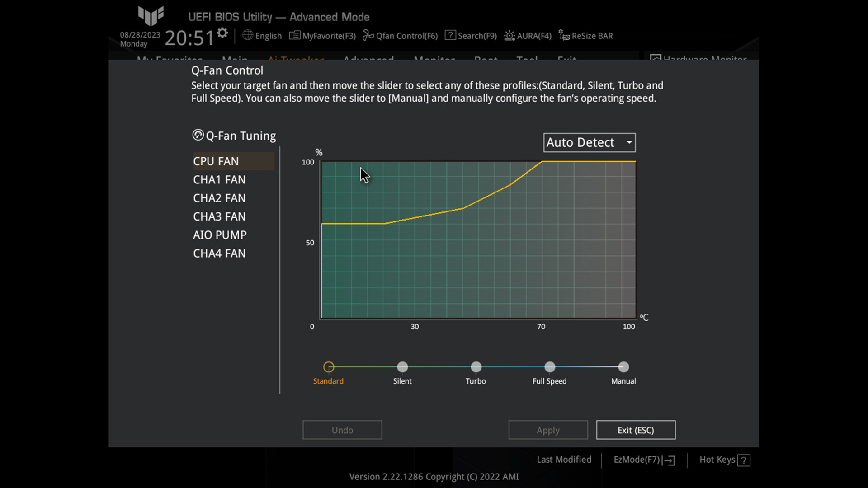Image resolution: width=868 pixels, height=488 pixels.
Task: Click version 2.22.1286 copyright text
Action: [434, 477]
